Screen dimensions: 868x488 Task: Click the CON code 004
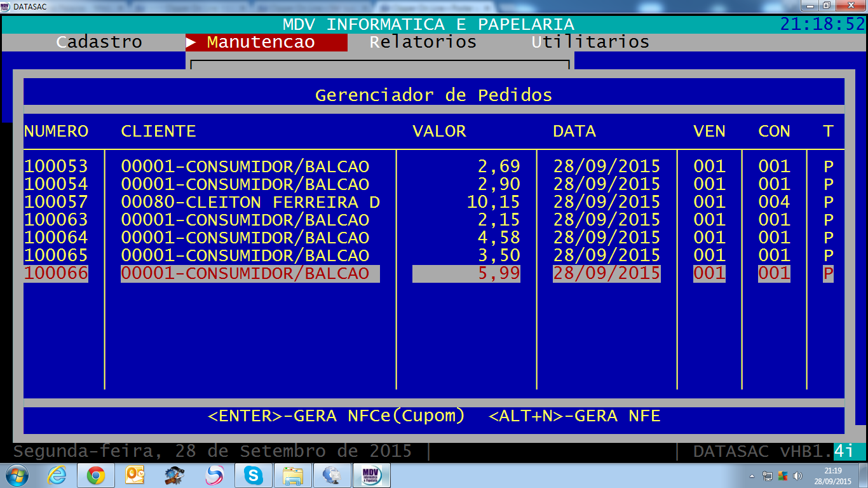coord(775,202)
